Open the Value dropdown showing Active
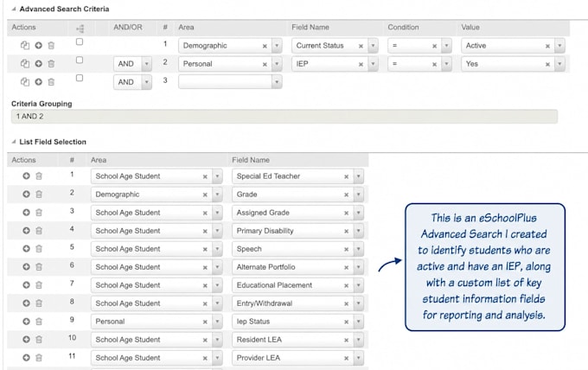Screen dimensions: 588x370 559,45
